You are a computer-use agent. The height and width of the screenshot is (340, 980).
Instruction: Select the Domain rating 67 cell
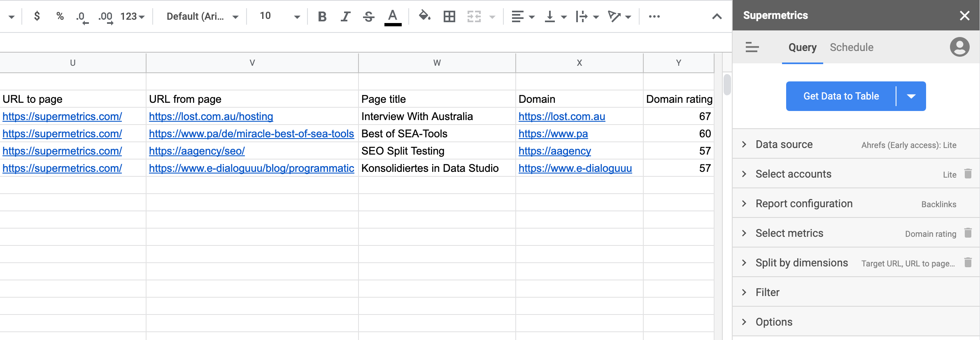(679, 116)
